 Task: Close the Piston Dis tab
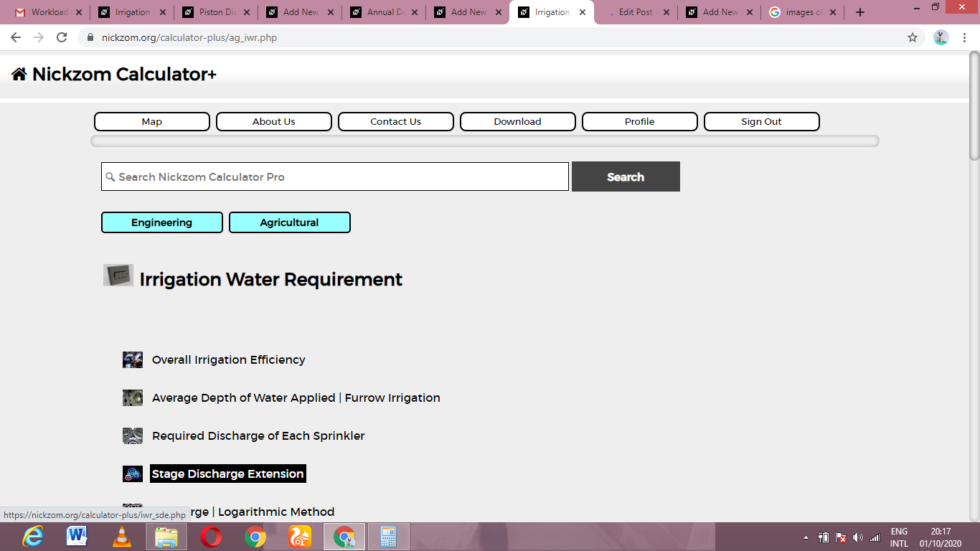point(246,12)
